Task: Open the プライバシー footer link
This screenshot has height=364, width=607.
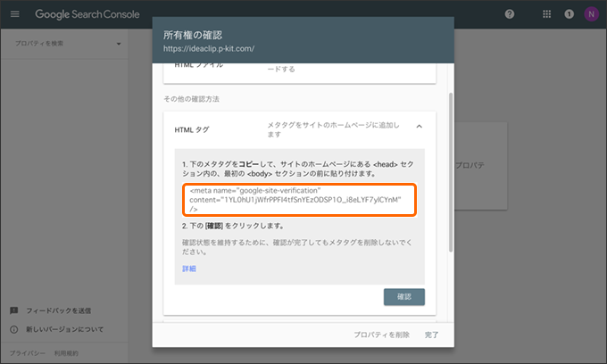Action: (x=27, y=353)
